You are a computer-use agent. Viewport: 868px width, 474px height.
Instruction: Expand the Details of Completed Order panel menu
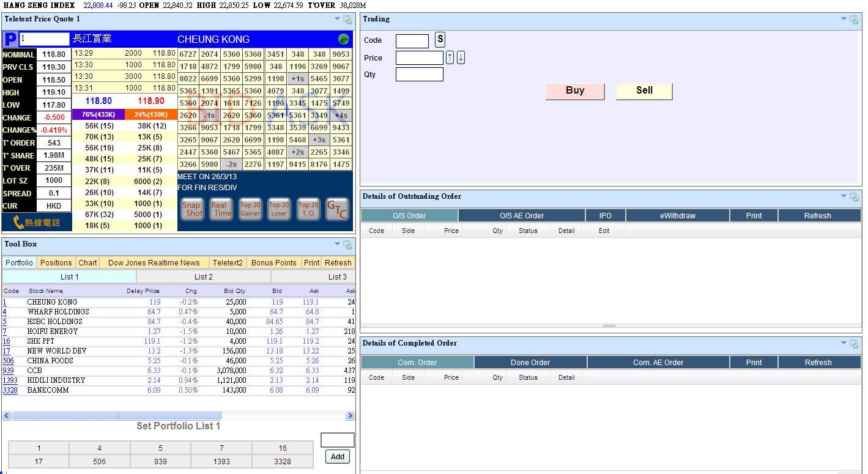844,343
